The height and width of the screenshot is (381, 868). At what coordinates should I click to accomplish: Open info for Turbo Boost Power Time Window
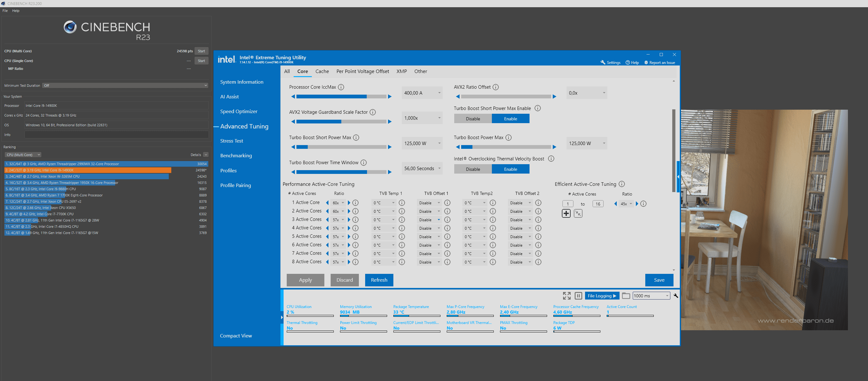364,163
